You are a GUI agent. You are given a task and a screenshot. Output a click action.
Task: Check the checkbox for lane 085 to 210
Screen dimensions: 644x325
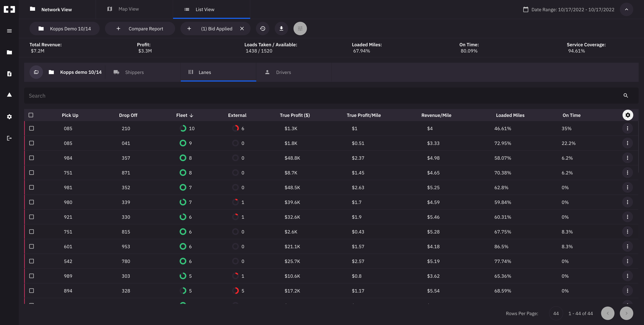32,128
